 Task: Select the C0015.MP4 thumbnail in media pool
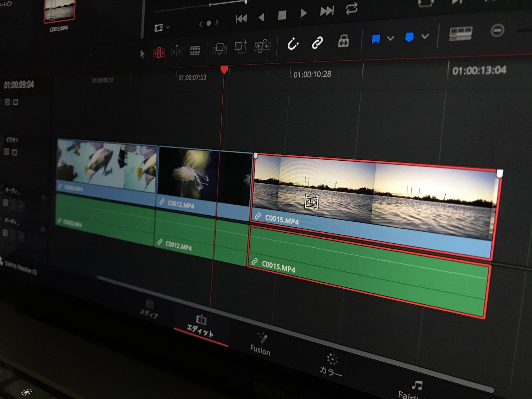[59, 11]
